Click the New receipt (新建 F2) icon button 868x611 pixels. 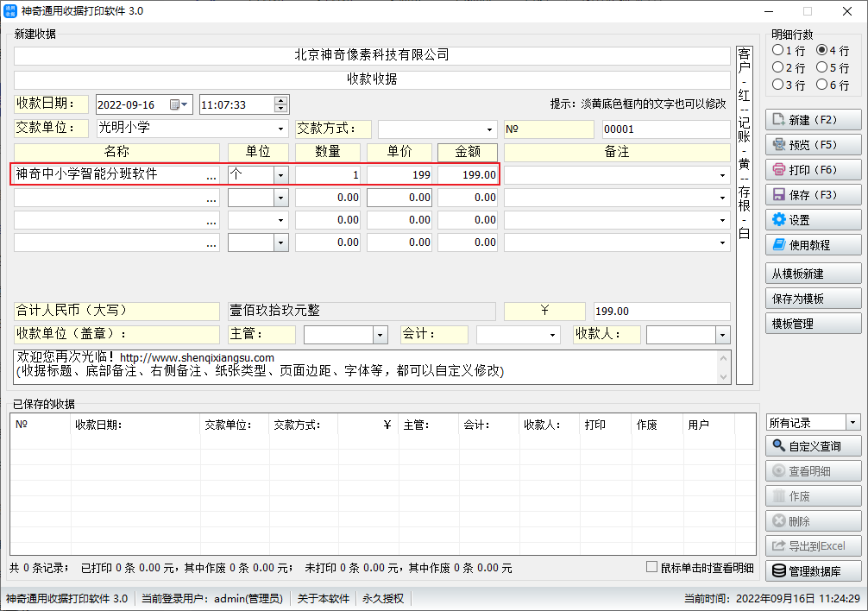(x=813, y=120)
